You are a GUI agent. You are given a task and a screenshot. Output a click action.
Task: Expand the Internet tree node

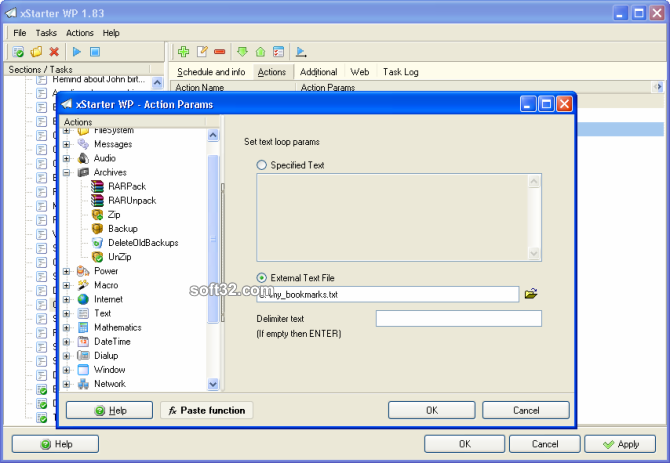[67, 299]
